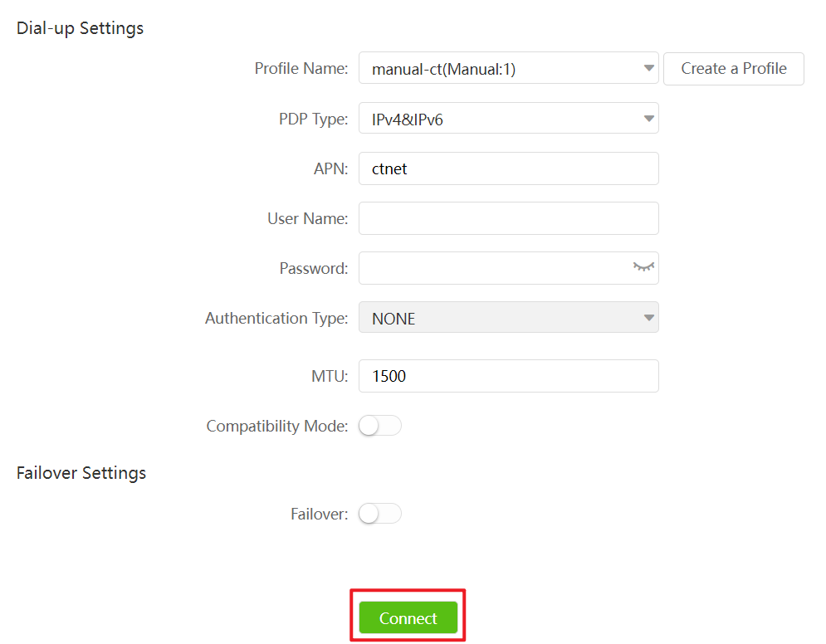The image size is (826, 644).
Task: Select the MTU field showing 1500
Action: (x=508, y=376)
